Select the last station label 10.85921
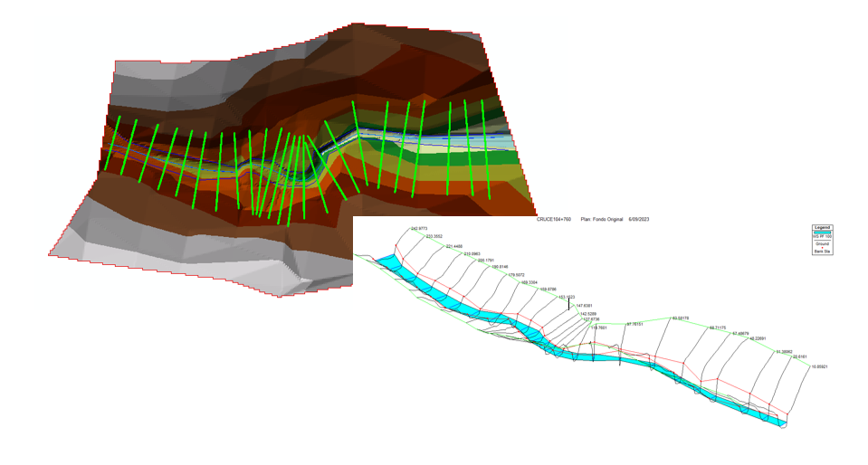 point(819,366)
